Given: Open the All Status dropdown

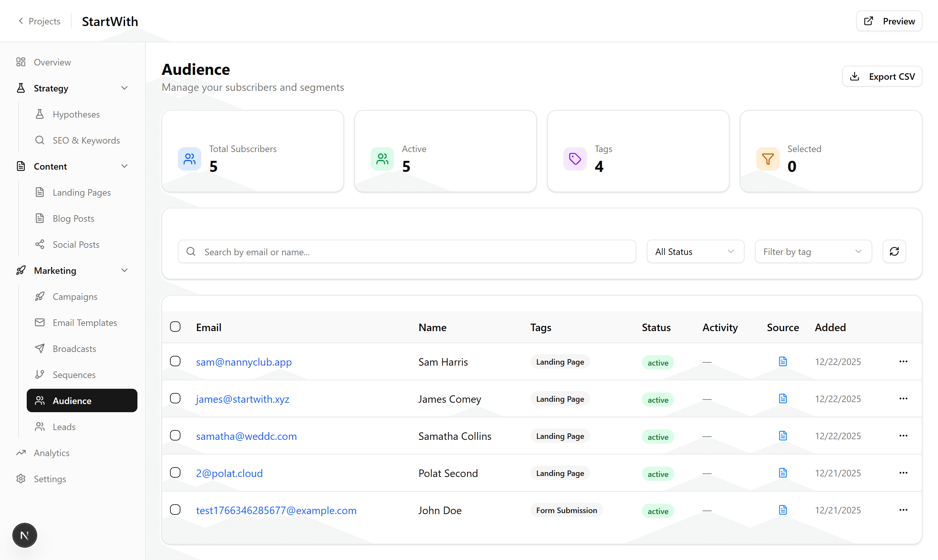Looking at the screenshot, I should point(695,251).
